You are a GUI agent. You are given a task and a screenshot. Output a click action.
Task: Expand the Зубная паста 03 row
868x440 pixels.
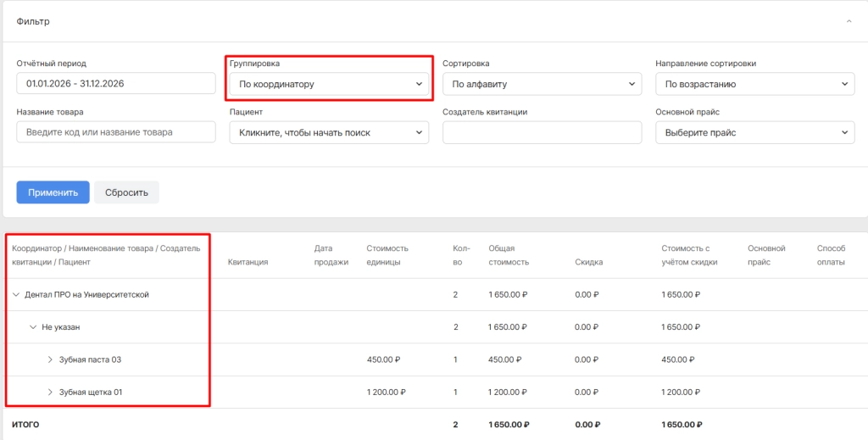click(x=50, y=359)
